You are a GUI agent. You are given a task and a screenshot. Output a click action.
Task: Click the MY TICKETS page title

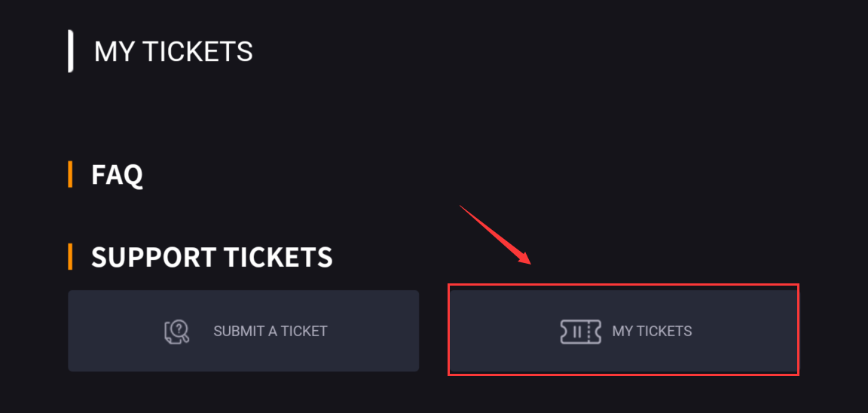pos(173,51)
